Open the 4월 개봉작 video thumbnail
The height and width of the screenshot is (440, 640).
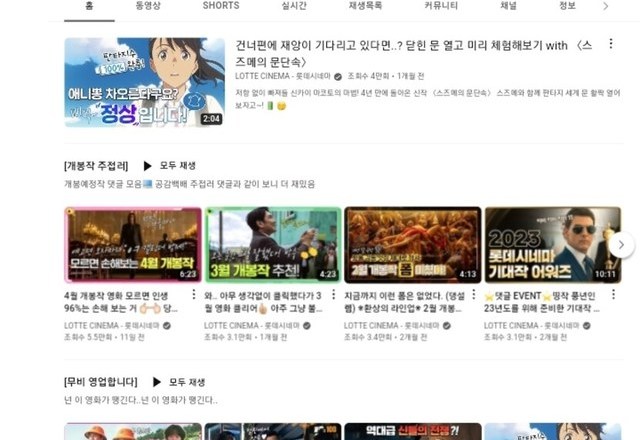[132, 245]
